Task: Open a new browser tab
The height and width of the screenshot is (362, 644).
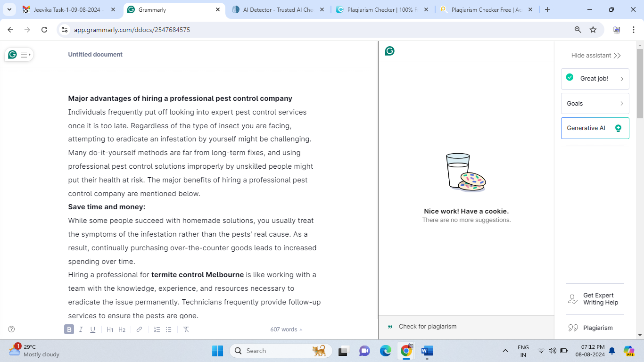Action: (x=547, y=9)
